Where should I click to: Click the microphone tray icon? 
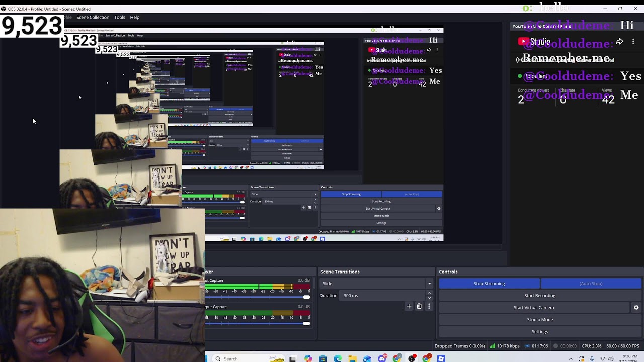592,359
